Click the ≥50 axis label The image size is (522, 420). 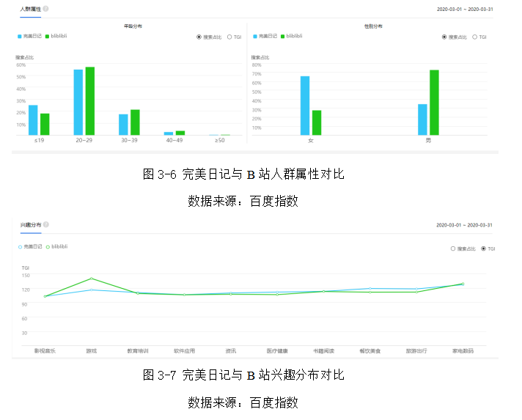[220, 140]
